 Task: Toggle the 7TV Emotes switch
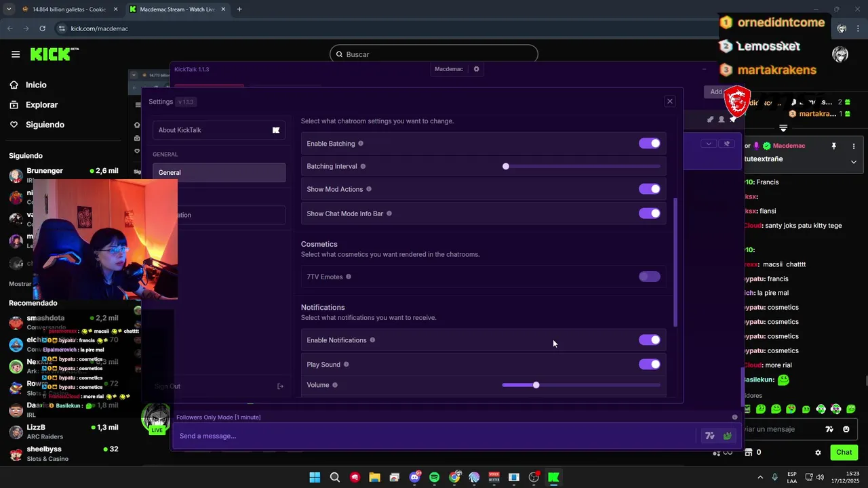[649, 277]
